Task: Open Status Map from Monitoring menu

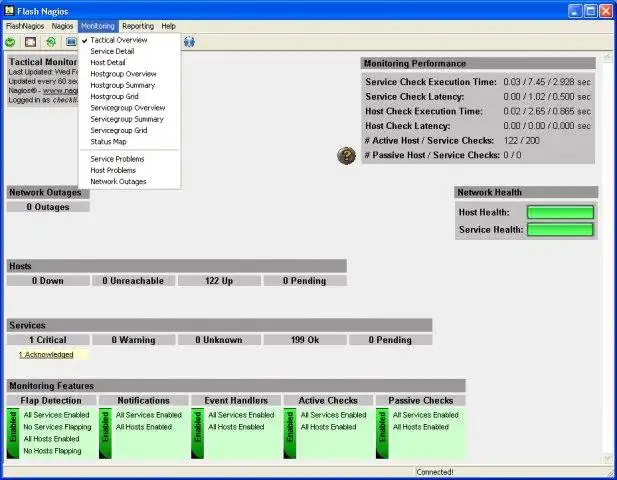Action: coord(129,142)
